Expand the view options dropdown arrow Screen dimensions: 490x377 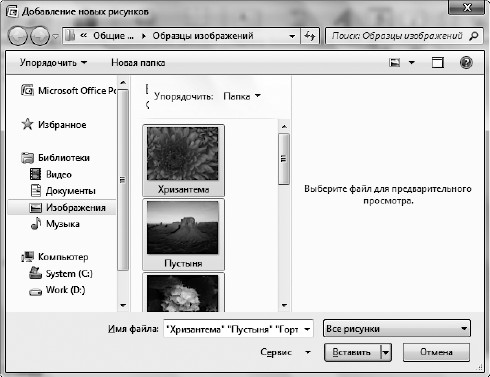coord(412,63)
